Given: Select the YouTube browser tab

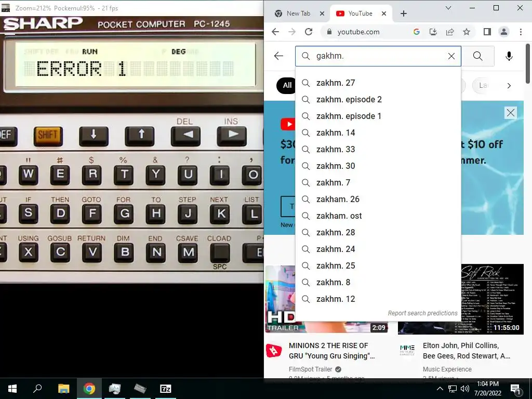Looking at the screenshot, I should point(361,14).
